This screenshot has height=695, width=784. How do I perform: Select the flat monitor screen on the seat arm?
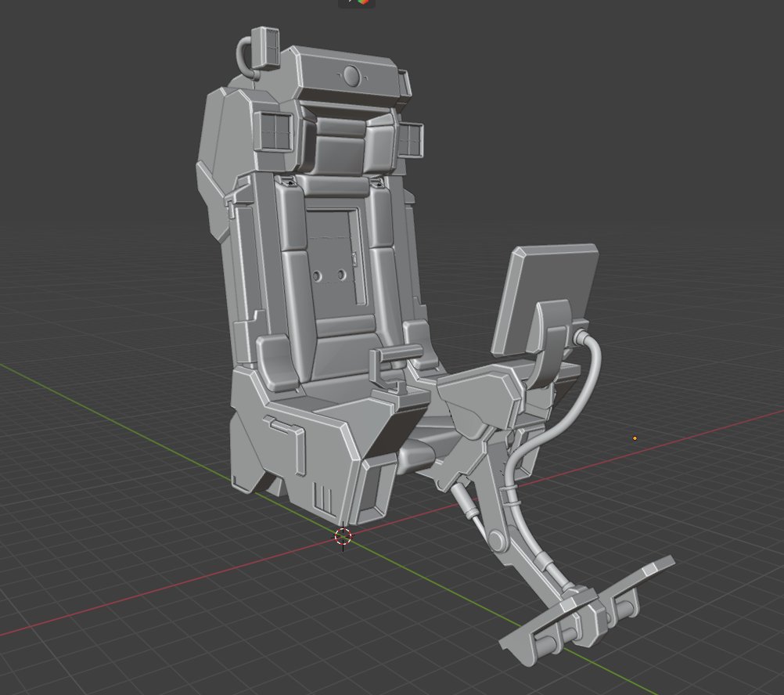click(x=545, y=299)
